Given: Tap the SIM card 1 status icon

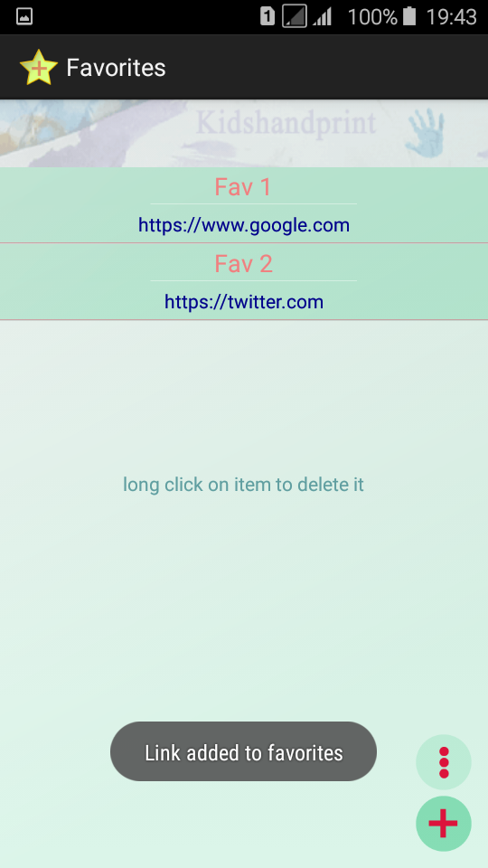Looking at the screenshot, I should pos(267,16).
